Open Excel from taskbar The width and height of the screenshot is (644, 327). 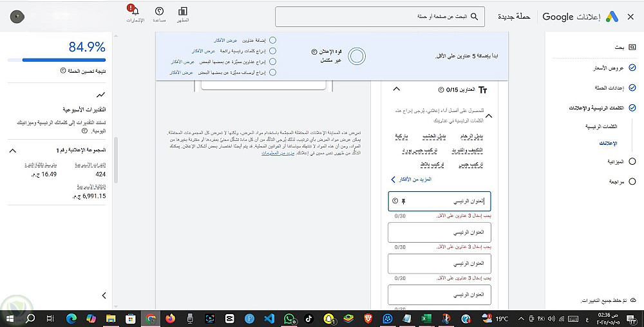(426, 319)
